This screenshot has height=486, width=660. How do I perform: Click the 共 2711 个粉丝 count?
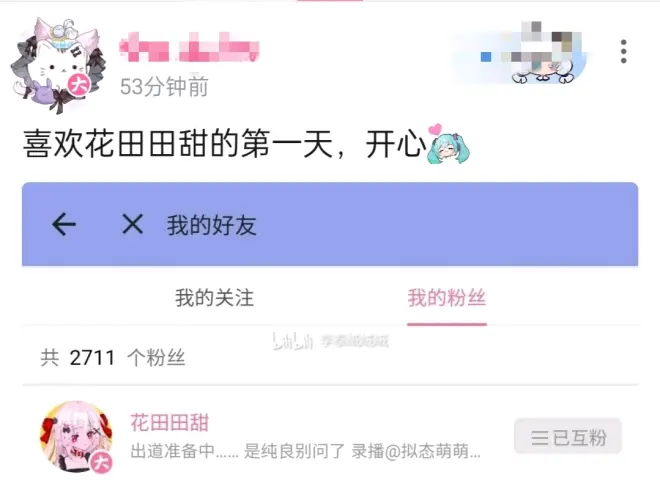[x=113, y=358]
